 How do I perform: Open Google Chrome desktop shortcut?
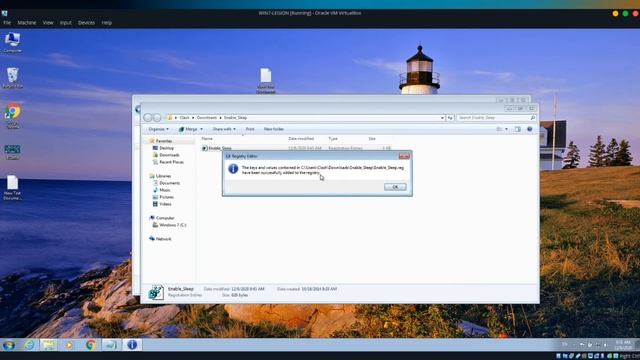[x=13, y=116]
